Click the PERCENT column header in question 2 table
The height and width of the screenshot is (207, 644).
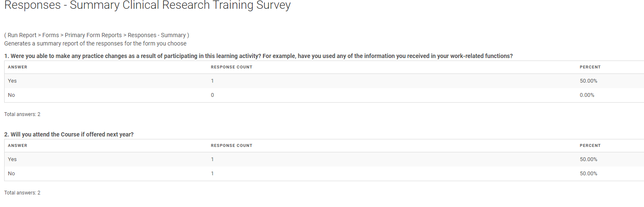coord(590,146)
